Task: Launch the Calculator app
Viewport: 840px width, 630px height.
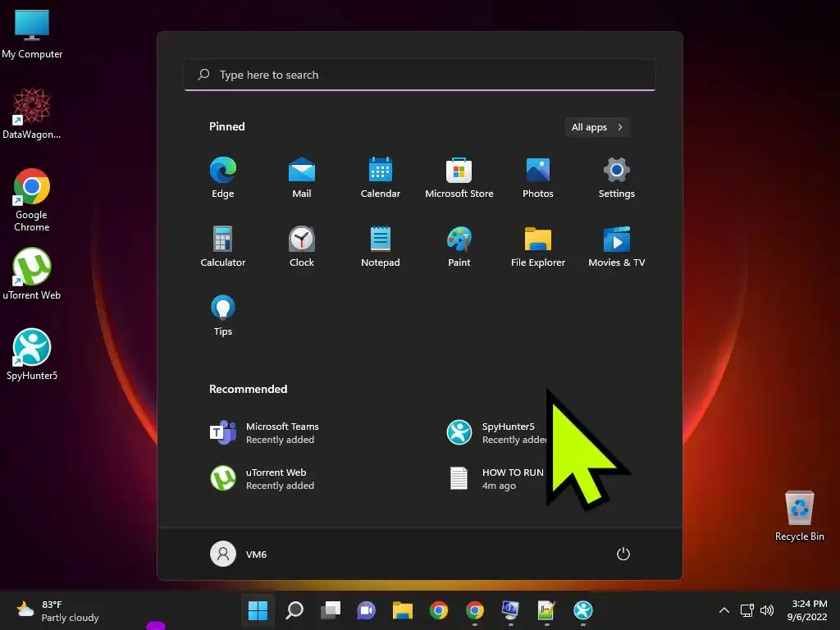Action: 223,246
